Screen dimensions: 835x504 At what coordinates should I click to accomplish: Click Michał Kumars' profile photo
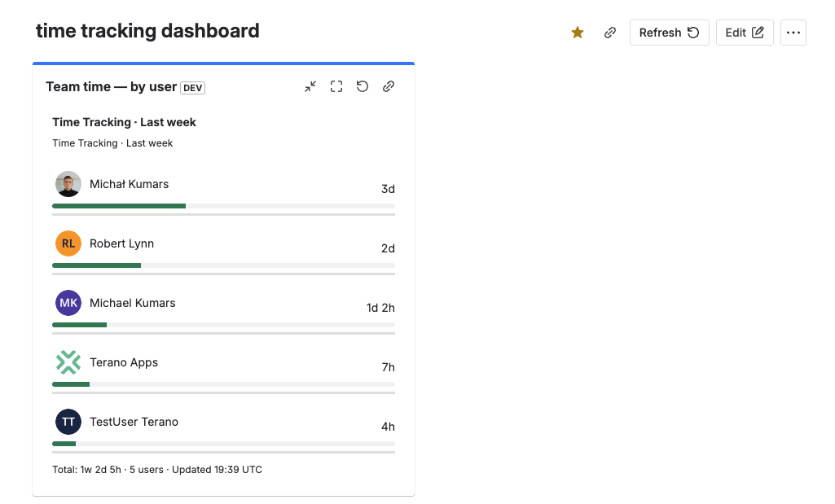click(68, 183)
